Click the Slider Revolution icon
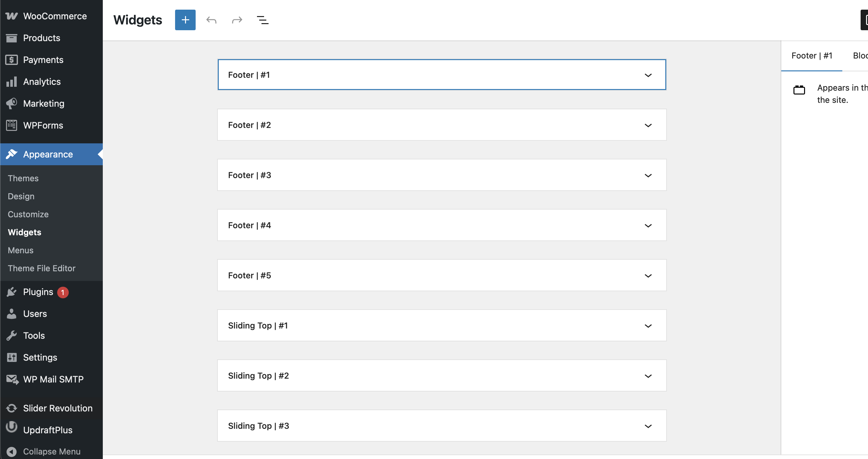The height and width of the screenshot is (459, 868). (x=12, y=408)
